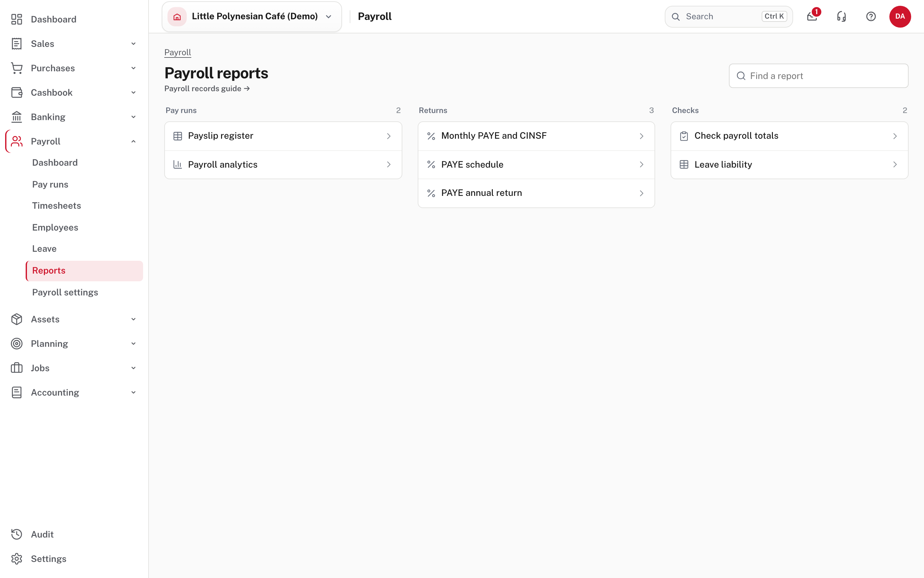
Task: Expand the Assets menu chevron
Action: (133, 319)
